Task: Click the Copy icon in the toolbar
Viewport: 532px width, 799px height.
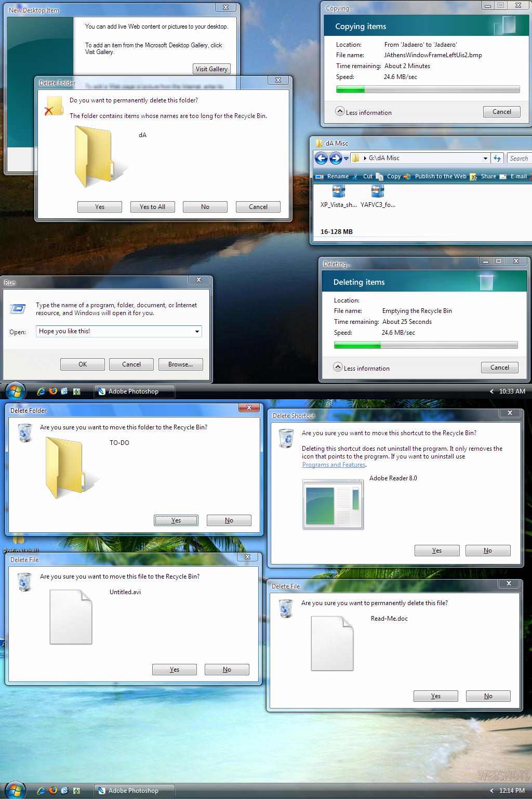Action: [380, 176]
